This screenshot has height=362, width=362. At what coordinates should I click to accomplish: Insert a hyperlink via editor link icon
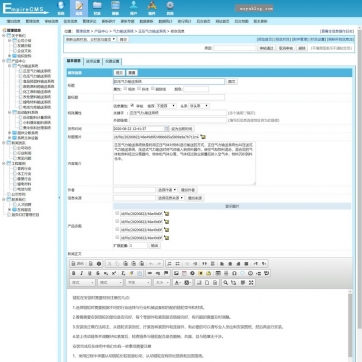pyautogui.click(x=150, y=273)
